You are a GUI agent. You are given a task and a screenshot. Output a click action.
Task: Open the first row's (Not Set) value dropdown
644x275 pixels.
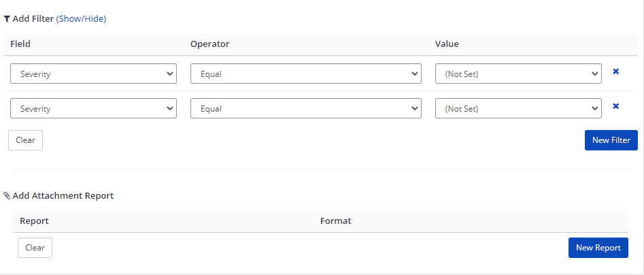click(518, 74)
